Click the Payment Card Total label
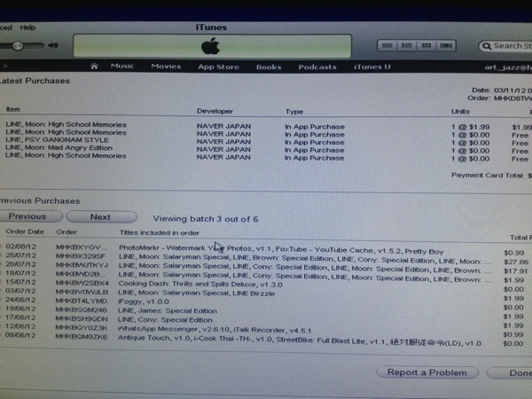The width and height of the screenshot is (532, 399). [487, 176]
